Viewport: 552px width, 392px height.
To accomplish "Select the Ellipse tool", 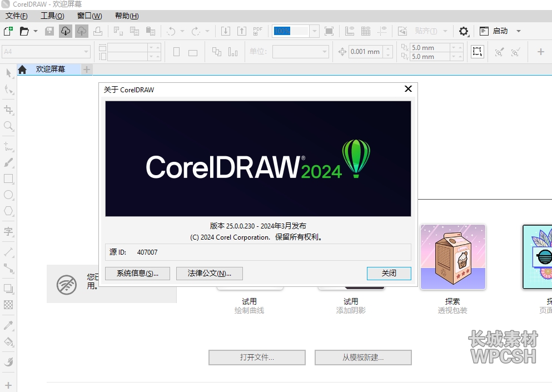I will pyautogui.click(x=8, y=195).
